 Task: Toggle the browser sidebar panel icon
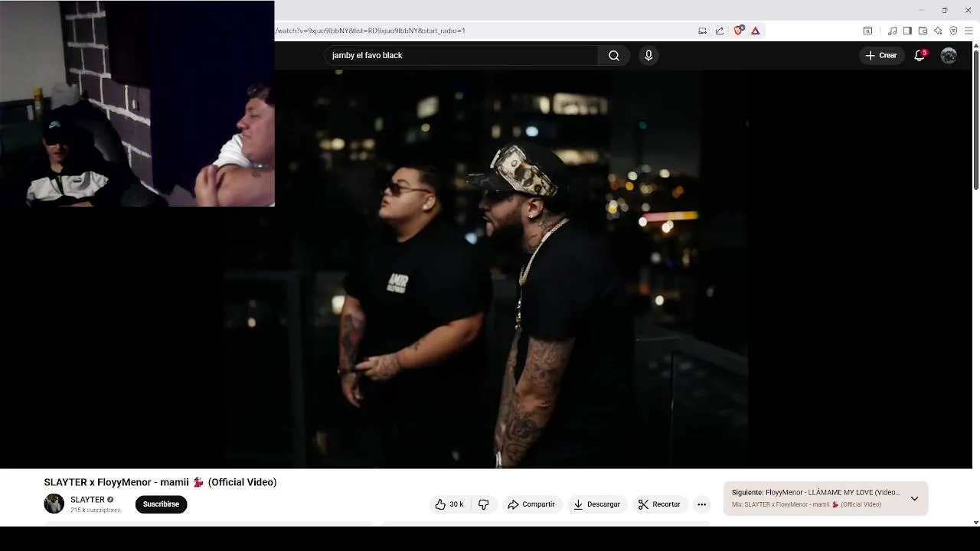pyautogui.click(x=907, y=31)
